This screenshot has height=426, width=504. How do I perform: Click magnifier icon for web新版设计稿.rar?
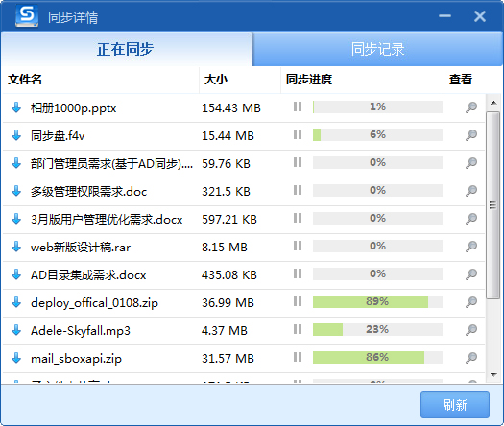click(471, 247)
